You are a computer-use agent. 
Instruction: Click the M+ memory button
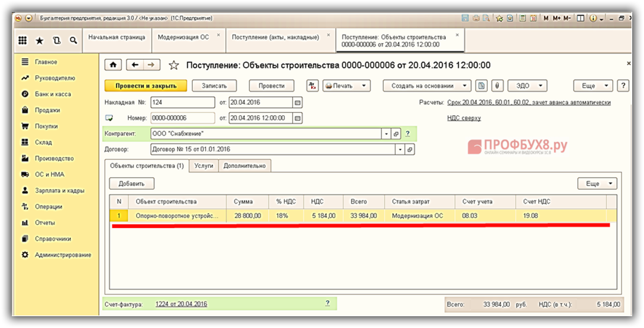pos(556,18)
